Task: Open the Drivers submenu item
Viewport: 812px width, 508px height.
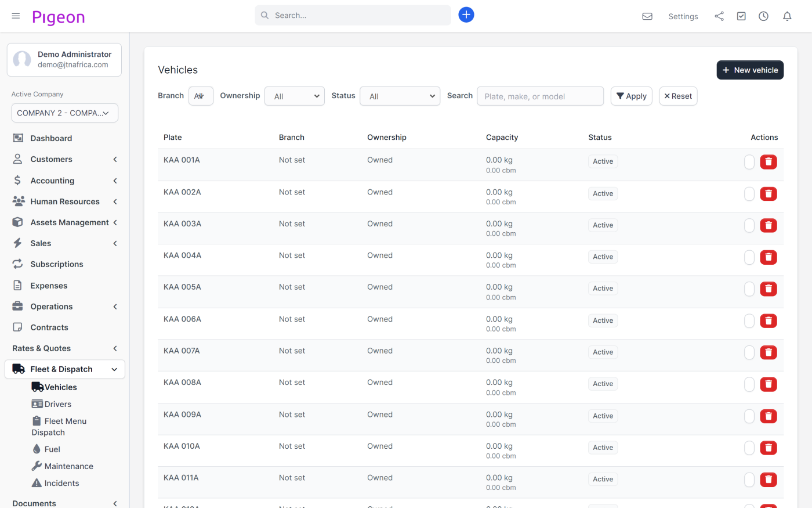Action: [x=52, y=404]
